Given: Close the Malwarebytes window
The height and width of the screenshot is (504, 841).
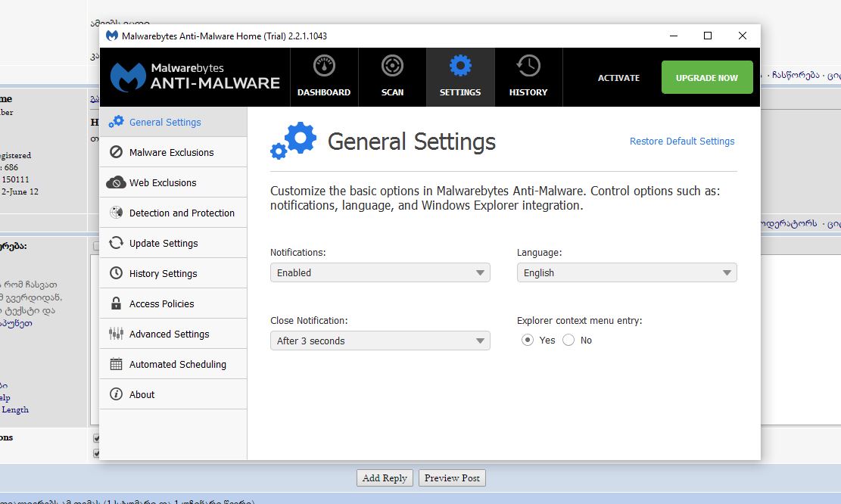Looking at the screenshot, I should point(743,36).
